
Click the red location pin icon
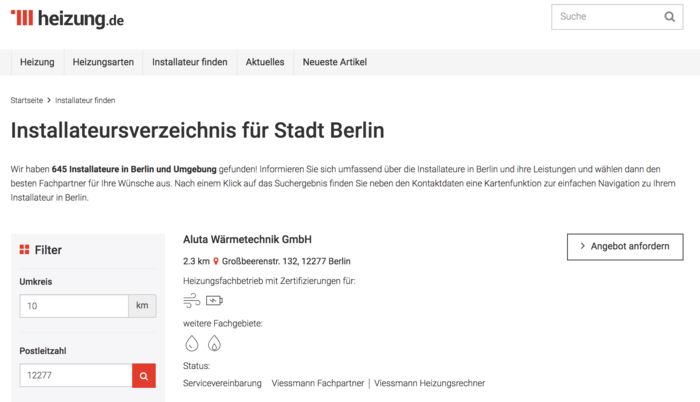216,261
